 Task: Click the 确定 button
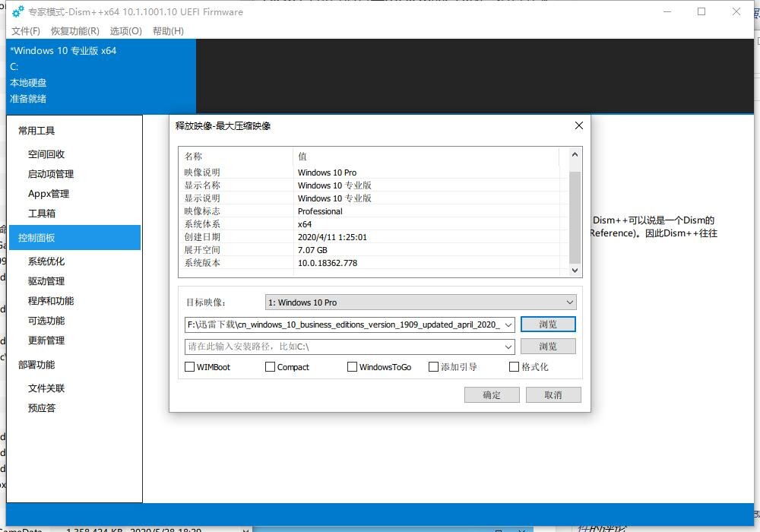pyautogui.click(x=492, y=395)
